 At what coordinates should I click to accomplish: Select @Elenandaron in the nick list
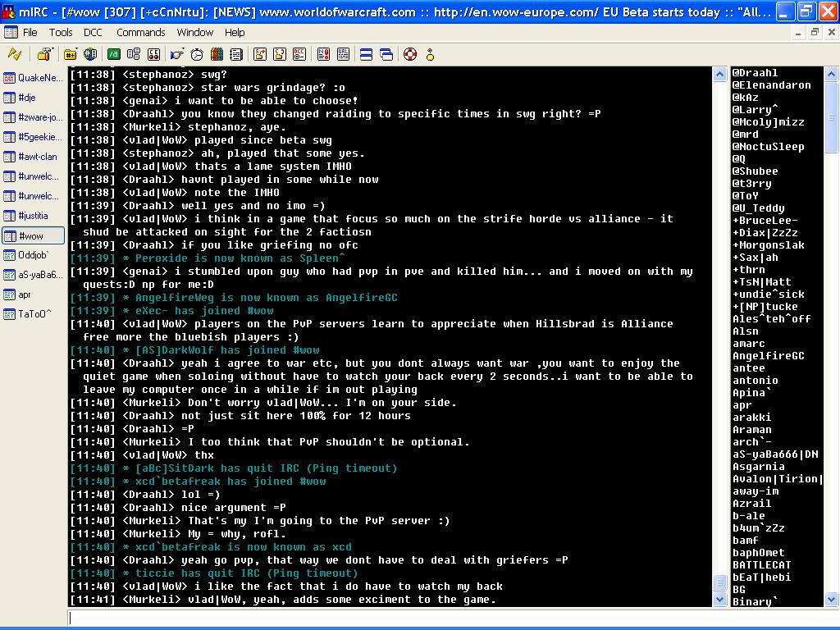(x=771, y=85)
